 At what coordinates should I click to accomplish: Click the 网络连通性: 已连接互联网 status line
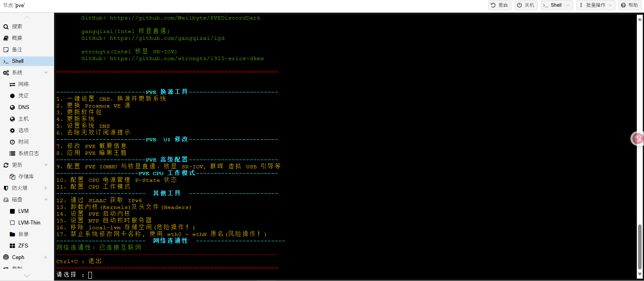99,248
